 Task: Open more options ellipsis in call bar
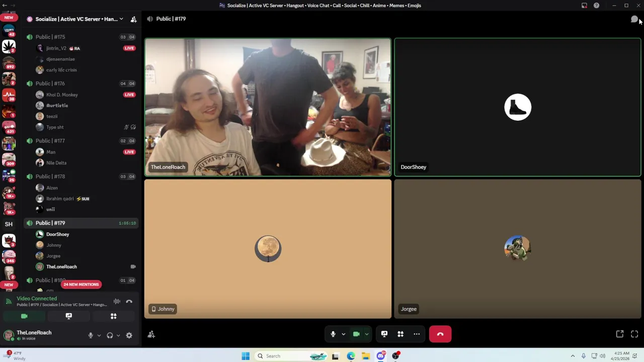point(417,334)
